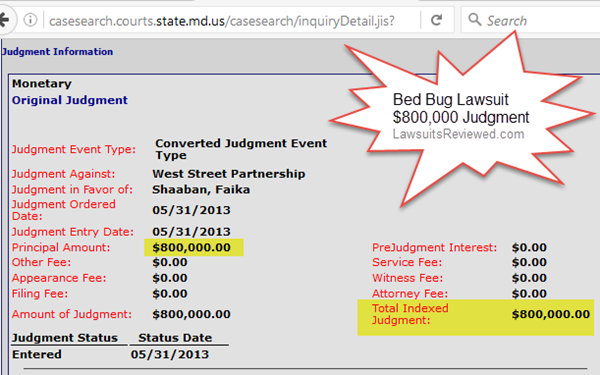
Task: Click the magnifier icon in the search box
Action: pyautogui.click(x=474, y=19)
